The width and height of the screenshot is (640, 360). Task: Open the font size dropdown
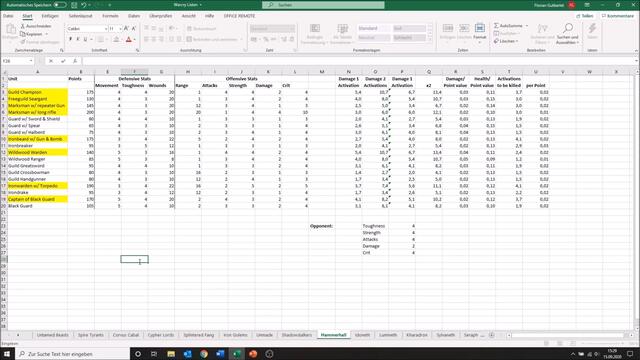(120, 29)
